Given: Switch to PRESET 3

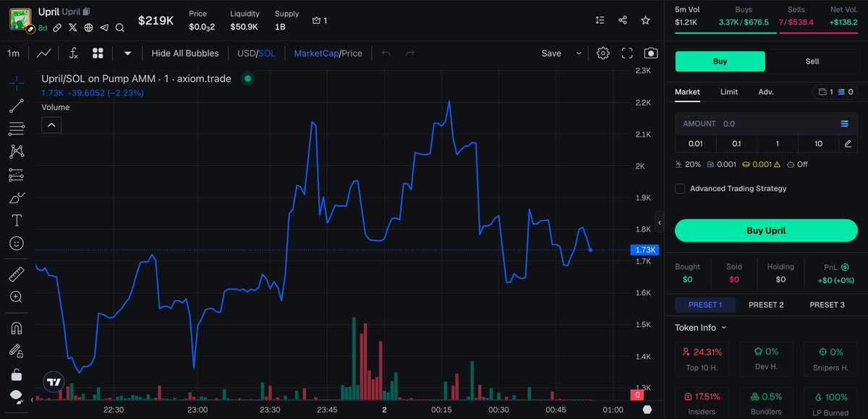Looking at the screenshot, I should 827,305.
